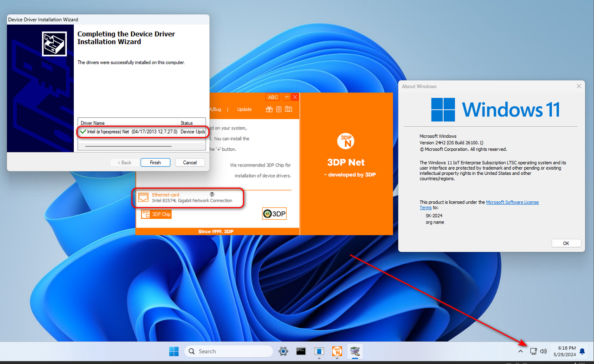Viewport: 594px width, 364px height.
Task: Click the taskbar Search box
Action: tap(228, 351)
